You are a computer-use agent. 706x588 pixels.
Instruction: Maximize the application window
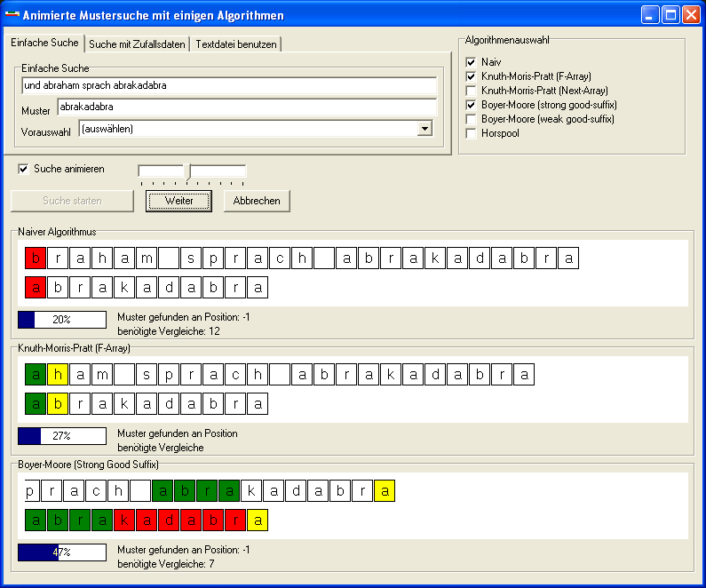670,15
